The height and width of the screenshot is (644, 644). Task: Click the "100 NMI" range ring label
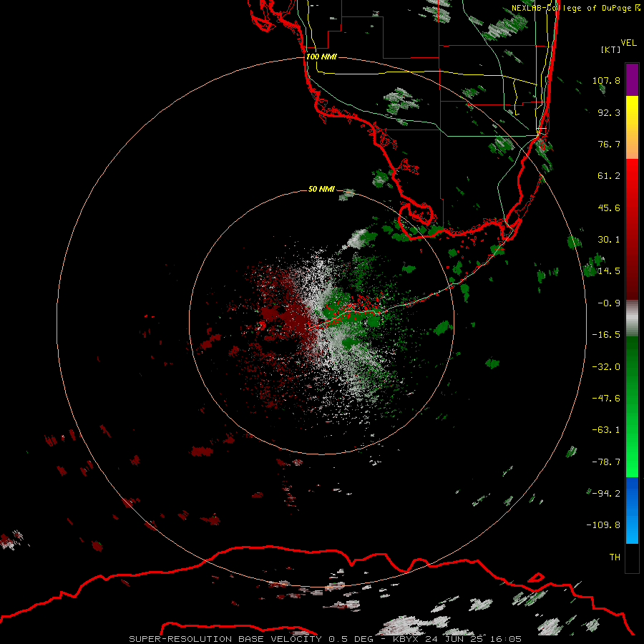tap(321, 57)
